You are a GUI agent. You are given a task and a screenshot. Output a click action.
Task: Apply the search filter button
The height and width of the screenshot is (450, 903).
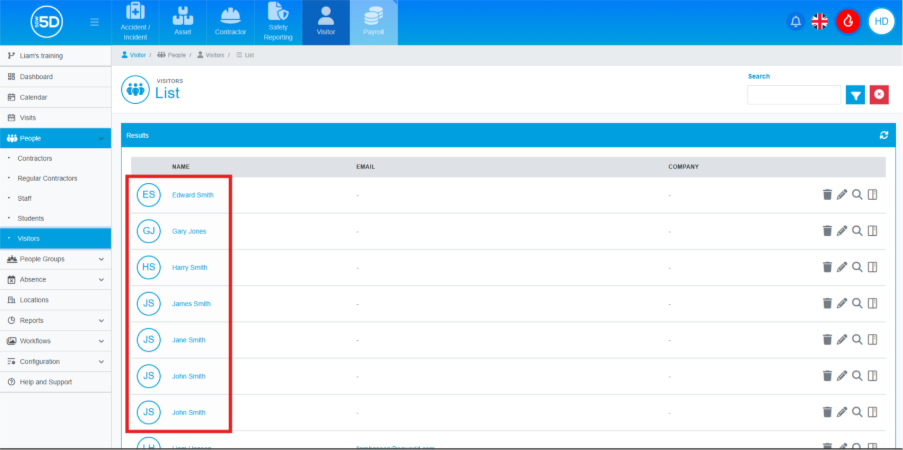click(855, 95)
